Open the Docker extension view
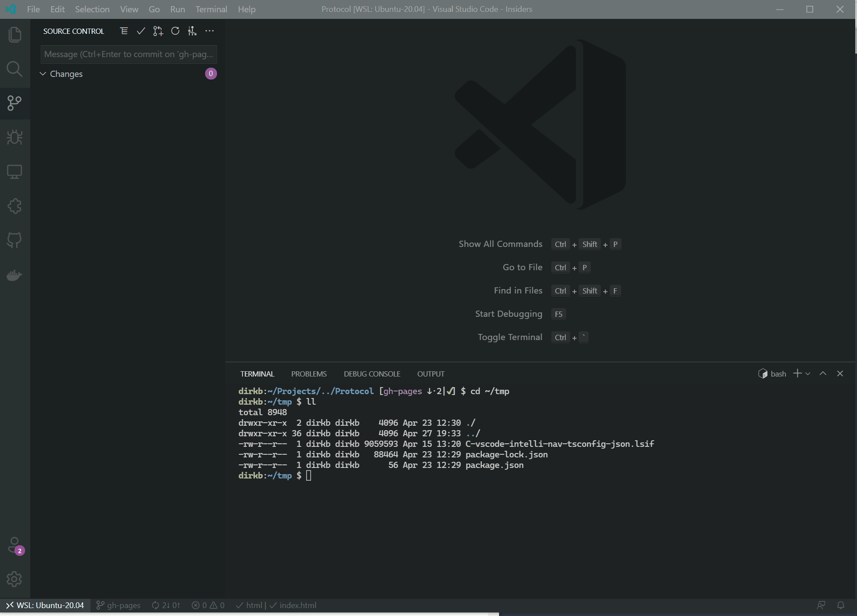 pyautogui.click(x=15, y=275)
